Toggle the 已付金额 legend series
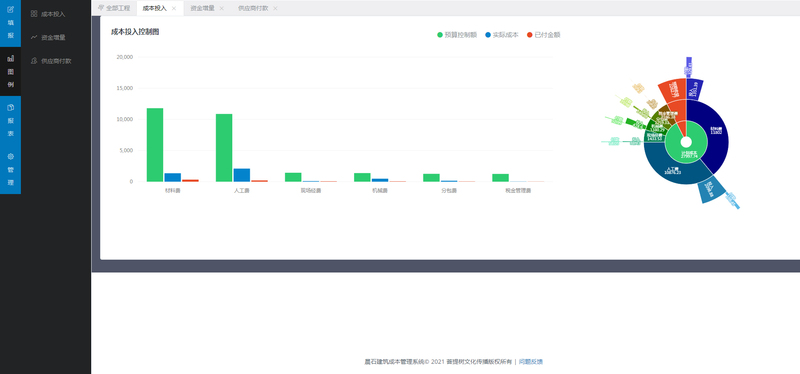Screen dimensions: 800x374 544,35
